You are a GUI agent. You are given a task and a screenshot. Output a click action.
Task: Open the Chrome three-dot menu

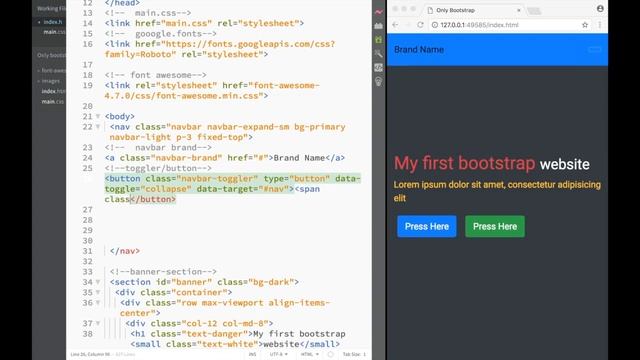coord(600,25)
